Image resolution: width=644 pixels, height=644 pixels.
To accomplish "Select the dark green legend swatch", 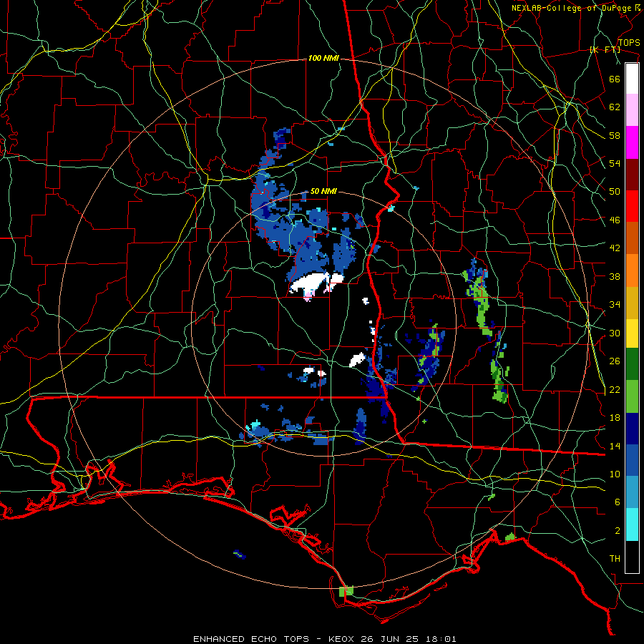I will click(x=632, y=364).
